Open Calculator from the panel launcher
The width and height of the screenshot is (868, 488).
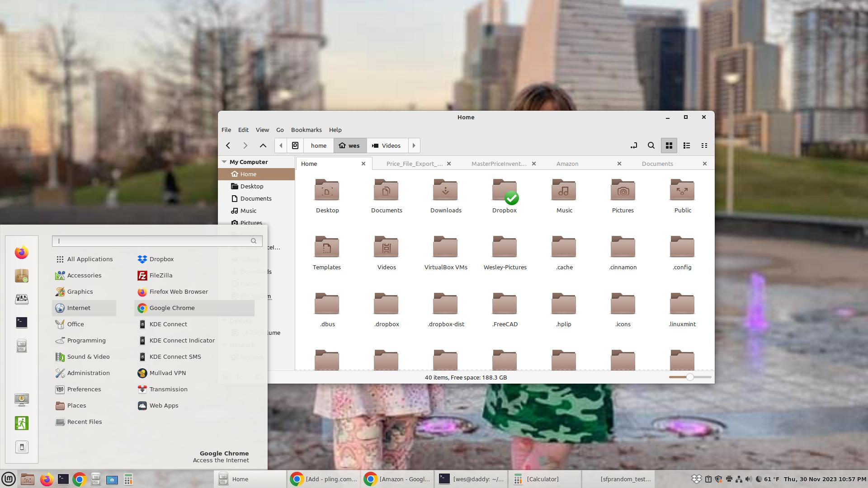pyautogui.click(x=128, y=479)
